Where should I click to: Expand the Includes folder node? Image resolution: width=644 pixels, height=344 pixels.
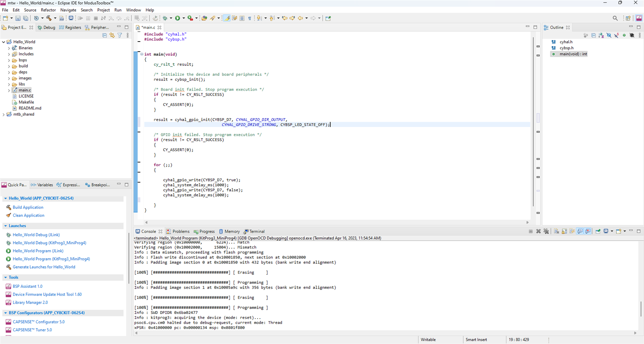tap(9, 54)
